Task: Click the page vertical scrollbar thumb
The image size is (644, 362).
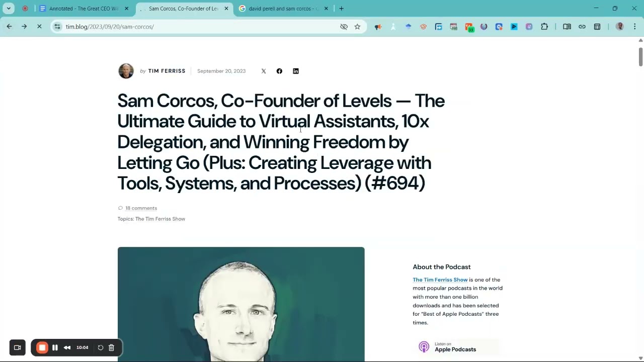Action: point(640,56)
